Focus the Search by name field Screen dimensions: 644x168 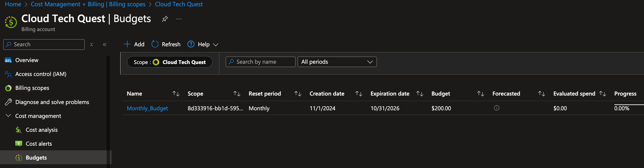tap(261, 62)
